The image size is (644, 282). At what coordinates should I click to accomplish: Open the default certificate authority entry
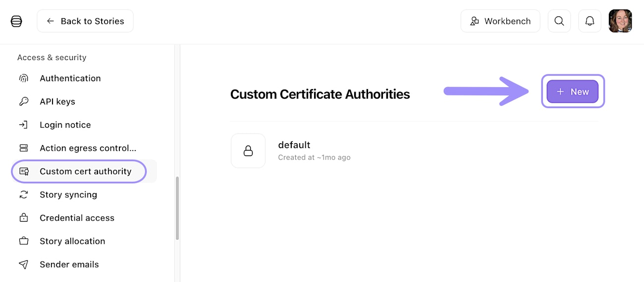pos(294,150)
